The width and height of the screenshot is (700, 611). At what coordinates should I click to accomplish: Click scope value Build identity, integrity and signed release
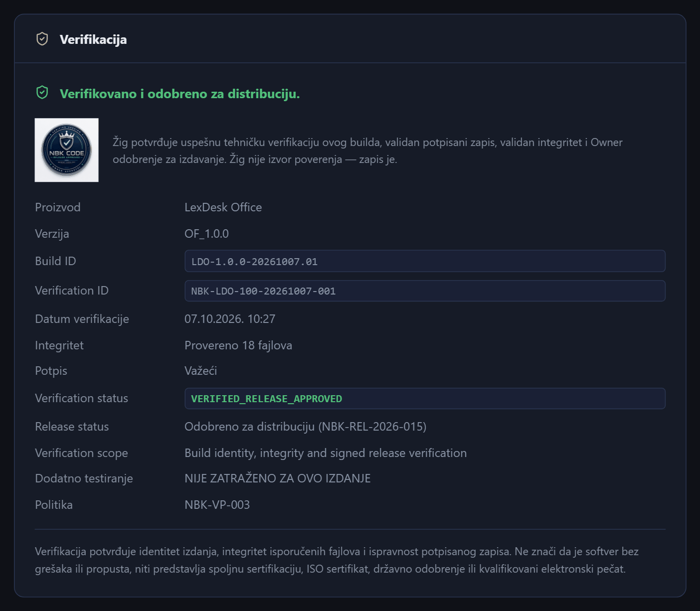[x=326, y=453]
